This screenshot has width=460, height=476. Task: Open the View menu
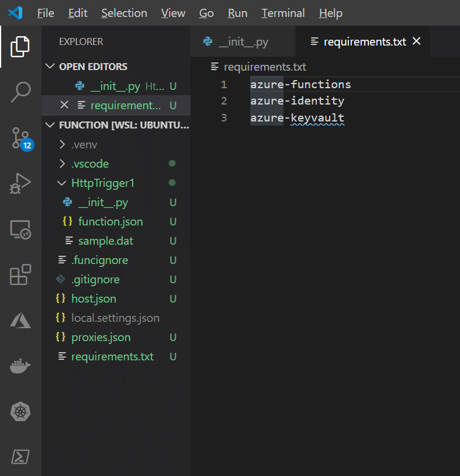[173, 13]
